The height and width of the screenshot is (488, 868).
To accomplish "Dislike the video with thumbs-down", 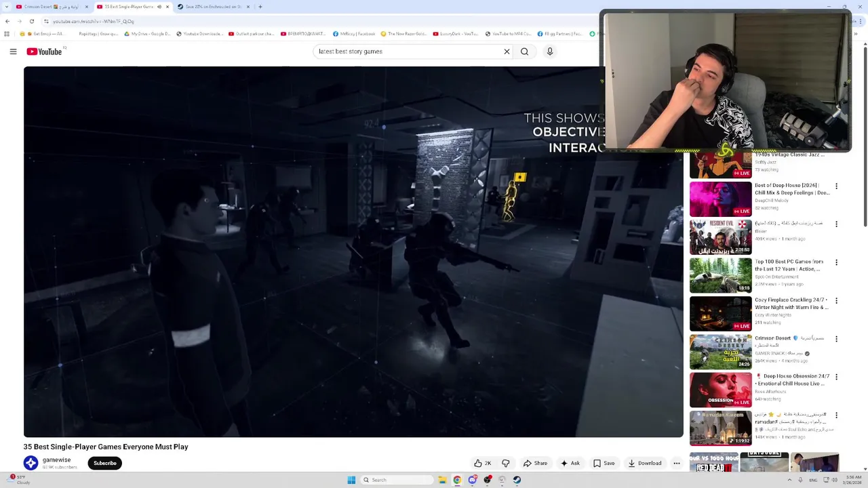I will tap(506, 464).
